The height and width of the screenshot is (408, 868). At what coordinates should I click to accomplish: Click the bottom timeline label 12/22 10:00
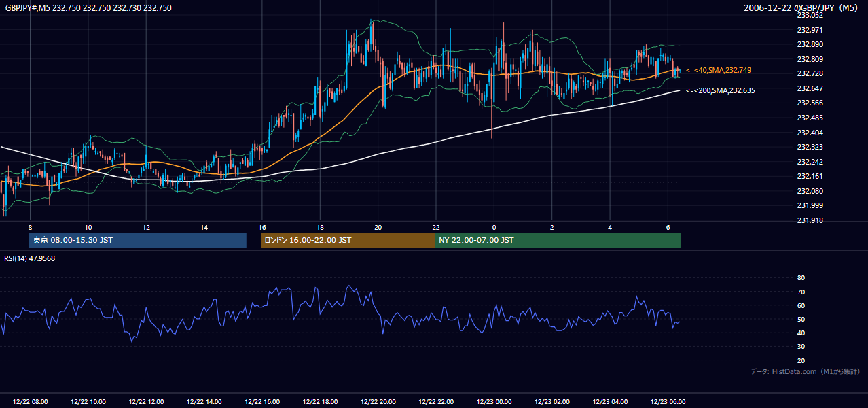(x=88, y=402)
